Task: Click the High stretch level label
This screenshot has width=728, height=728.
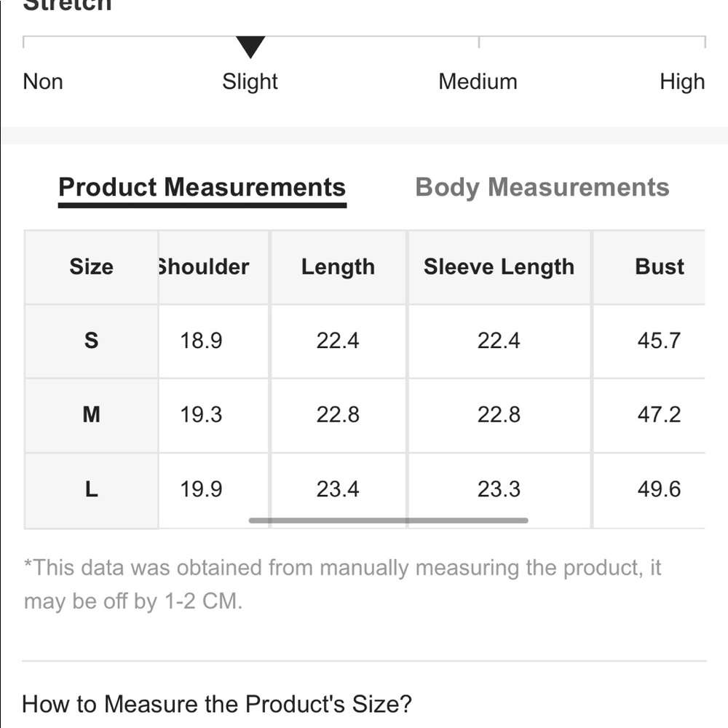Action: [681, 82]
